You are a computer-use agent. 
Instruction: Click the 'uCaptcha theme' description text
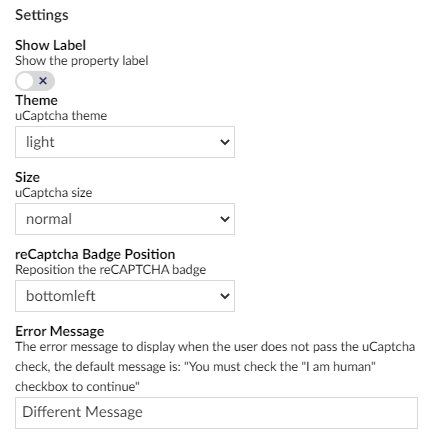pos(61,116)
